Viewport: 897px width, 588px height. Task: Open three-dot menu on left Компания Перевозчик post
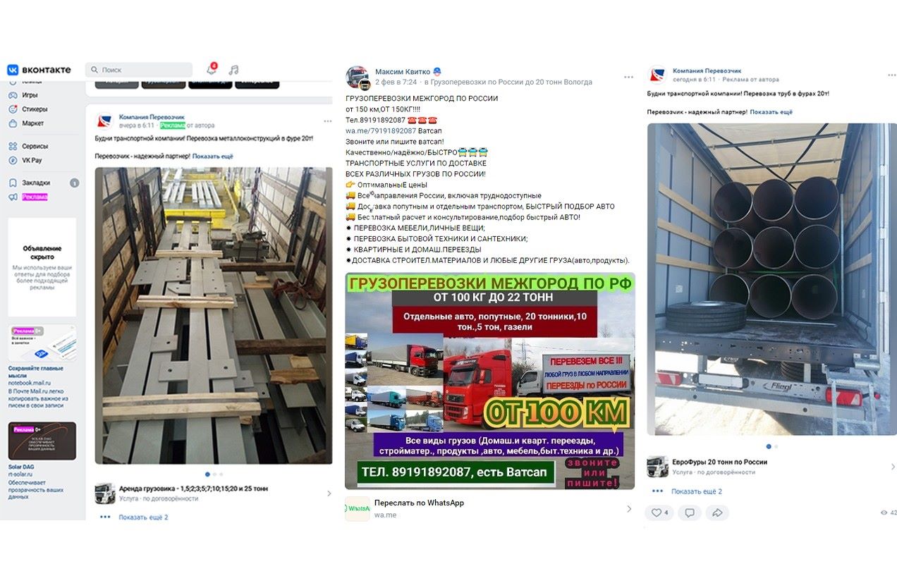point(327,121)
